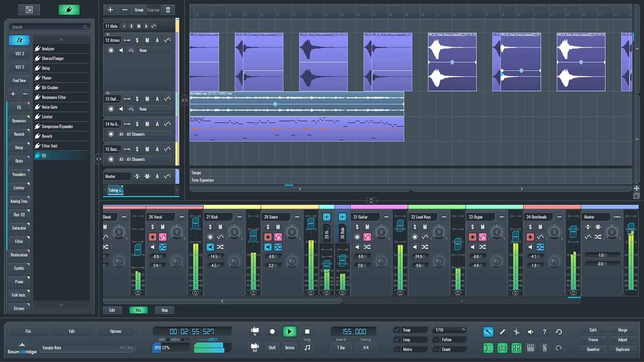This screenshot has width=644, height=362.
Task: Click the Quantize button
Action: (x=593, y=349)
